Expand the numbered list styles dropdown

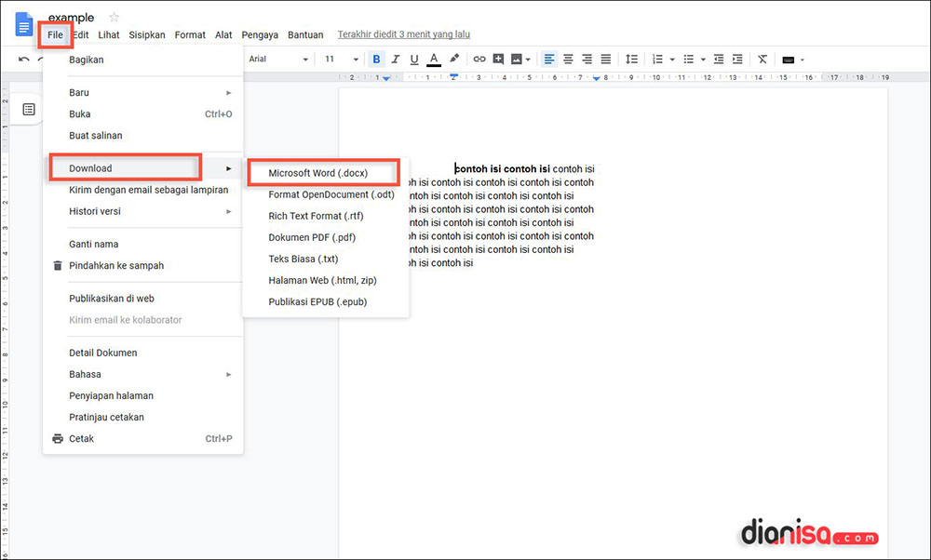click(x=672, y=59)
